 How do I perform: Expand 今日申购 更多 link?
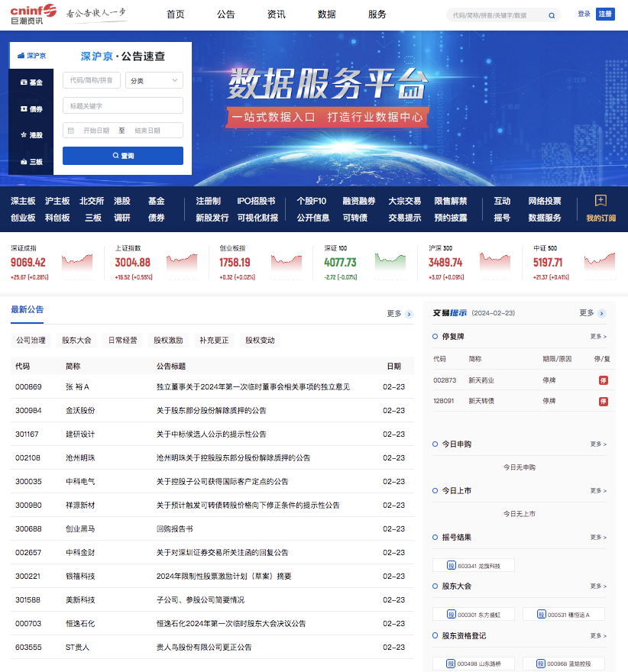(598, 444)
